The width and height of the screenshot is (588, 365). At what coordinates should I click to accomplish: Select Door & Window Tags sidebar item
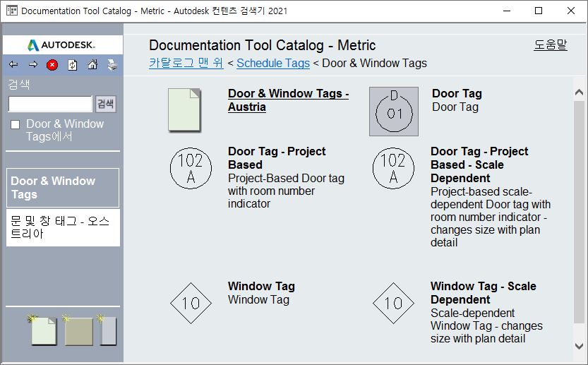click(63, 188)
